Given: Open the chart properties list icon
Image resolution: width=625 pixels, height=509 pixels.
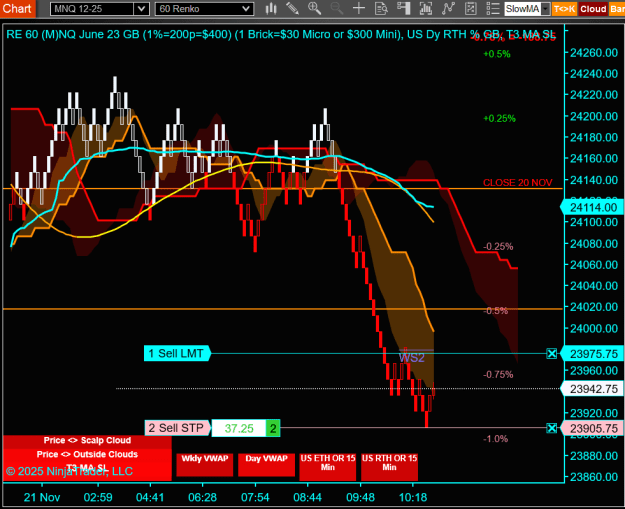Looking at the screenshot, I should pyautogui.click(x=493, y=8).
